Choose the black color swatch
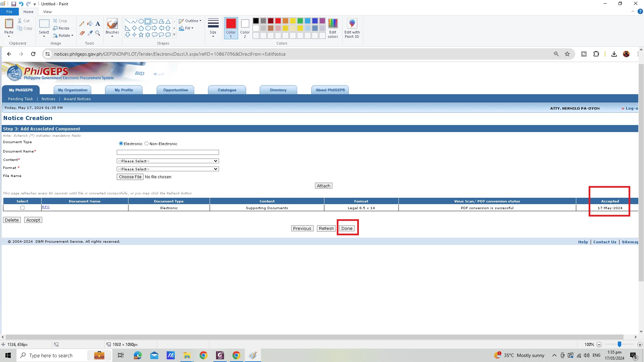The height and width of the screenshot is (362, 644). (x=256, y=21)
